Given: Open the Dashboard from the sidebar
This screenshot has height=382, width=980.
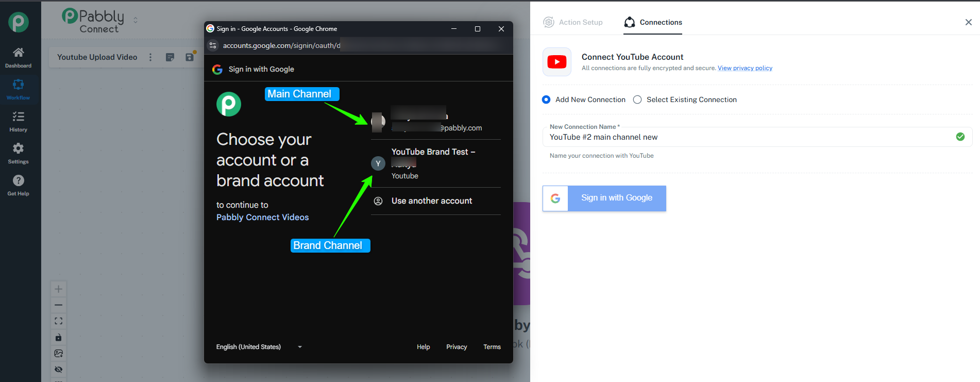Looking at the screenshot, I should (x=19, y=57).
